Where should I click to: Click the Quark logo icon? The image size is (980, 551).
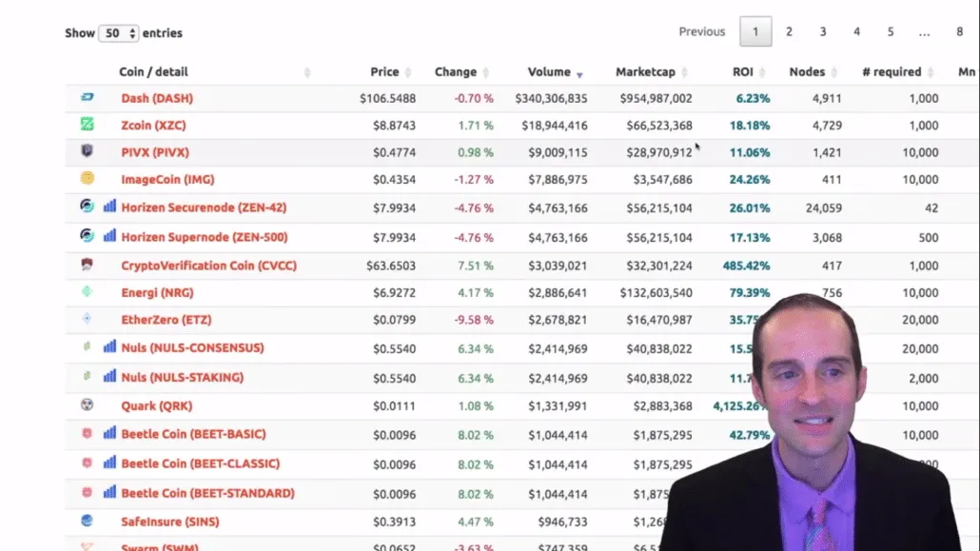coord(87,404)
